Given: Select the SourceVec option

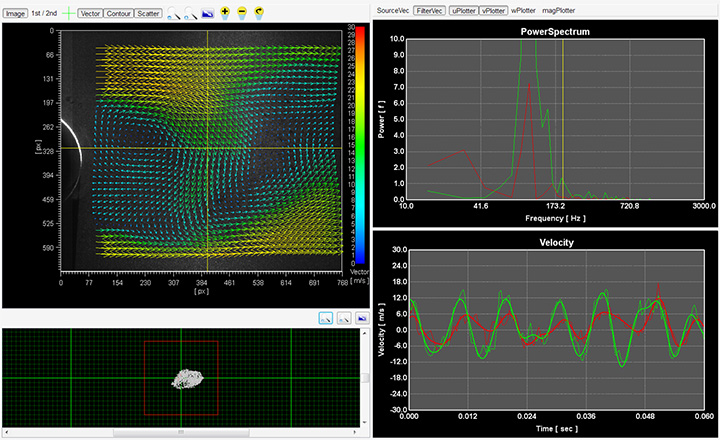Looking at the screenshot, I should pyautogui.click(x=393, y=11).
